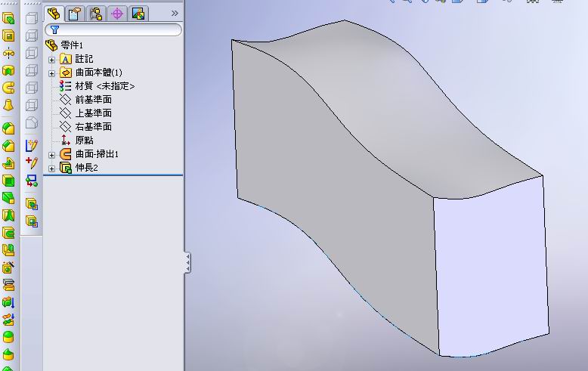The height and width of the screenshot is (371, 588).
Task: Select the 原點 origin in tree
Action: (x=84, y=140)
